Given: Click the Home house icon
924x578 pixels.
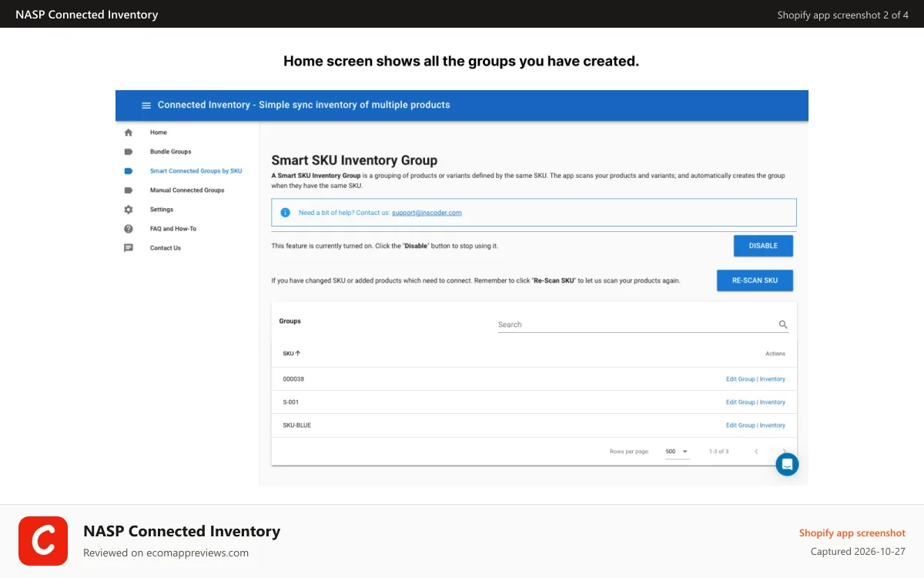Looking at the screenshot, I should tap(129, 133).
